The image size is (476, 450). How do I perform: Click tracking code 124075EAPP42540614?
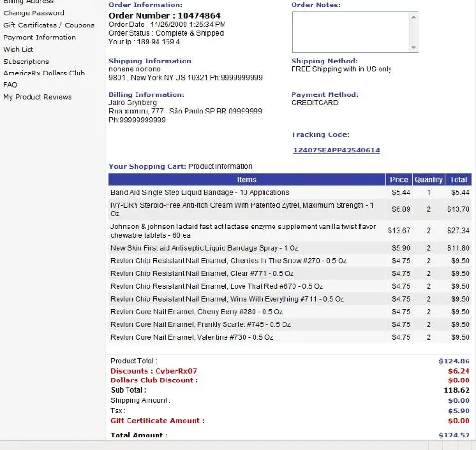pos(336,150)
